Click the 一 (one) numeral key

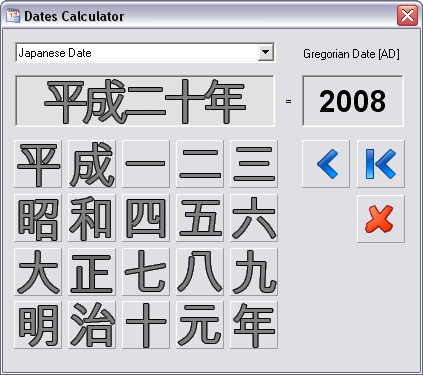click(146, 164)
